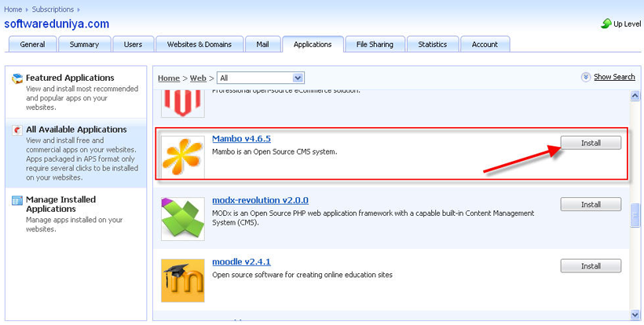Click the Mambo orange flower logo
Screen dimensions: 644x325
(183, 157)
